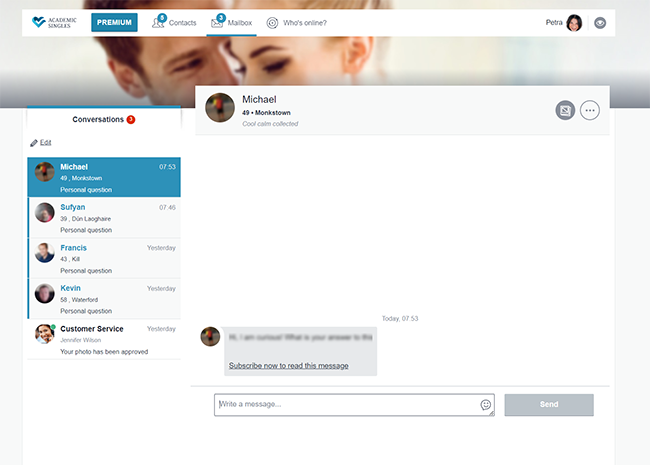Open the Contacts tab

click(174, 22)
